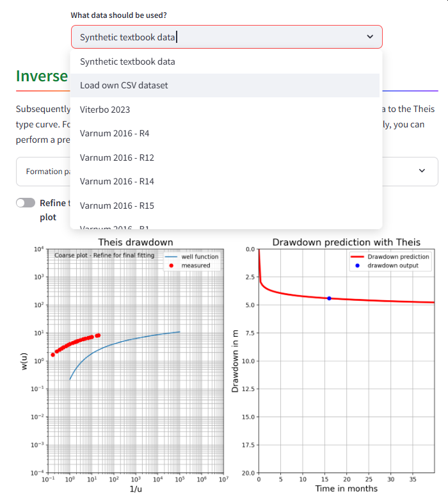Click the 'well function' legend entry

[191, 257]
